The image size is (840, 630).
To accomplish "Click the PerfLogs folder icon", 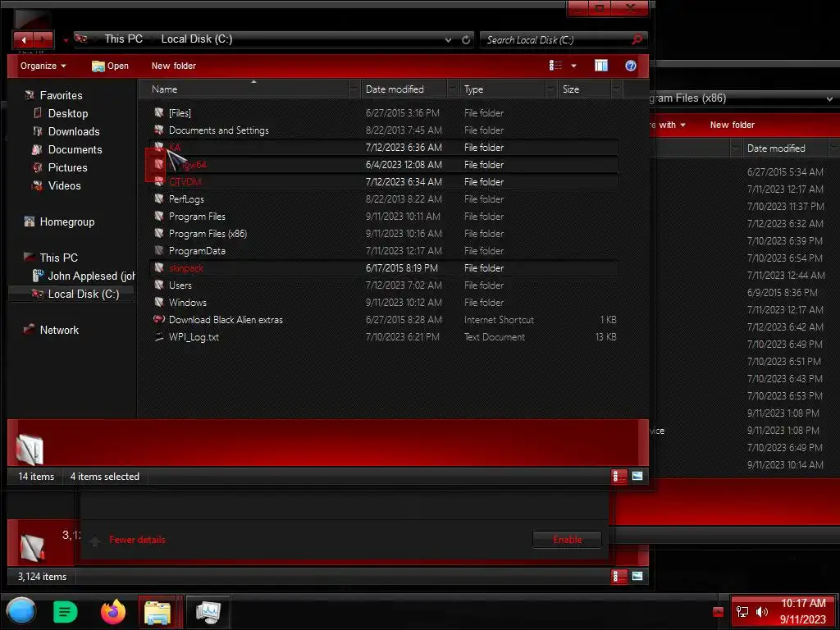I will [159, 199].
